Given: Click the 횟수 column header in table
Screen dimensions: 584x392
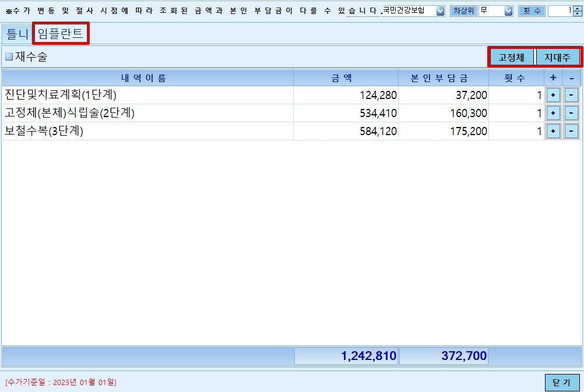Looking at the screenshot, I should [516, 78].
